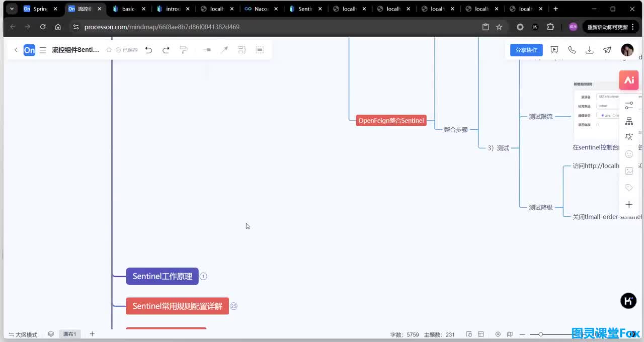Add a new canvas with plus
This screenshot has width=644, height=342.
[x=92, y=334]
